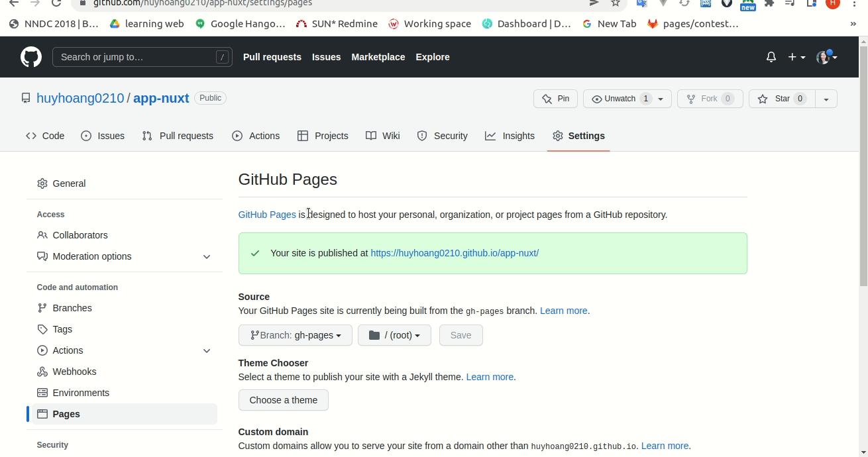This screenshot has height=457, width=868.
Task: Click the Fork icon for app-nuxt
Action: 692,99
